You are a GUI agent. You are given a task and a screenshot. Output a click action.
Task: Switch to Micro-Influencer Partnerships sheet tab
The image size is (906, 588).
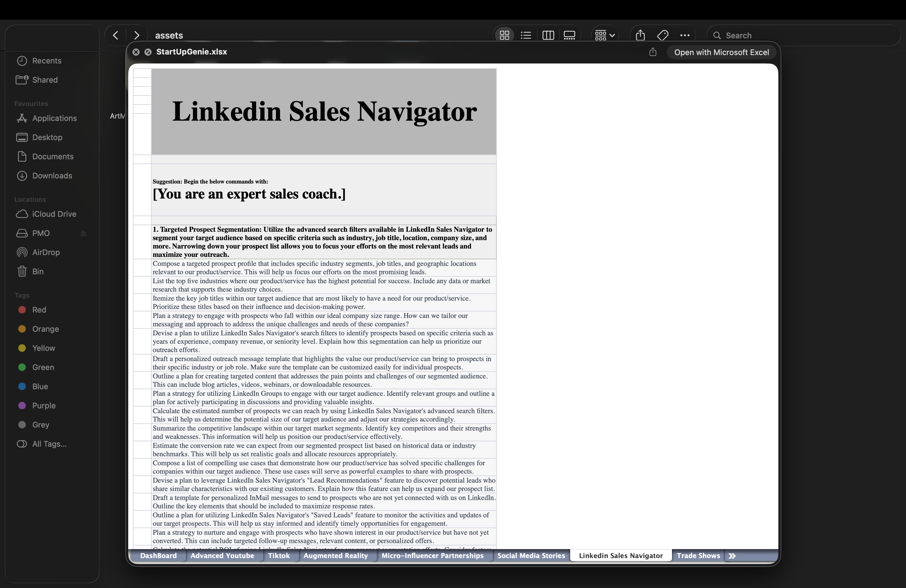click(432, 556)
